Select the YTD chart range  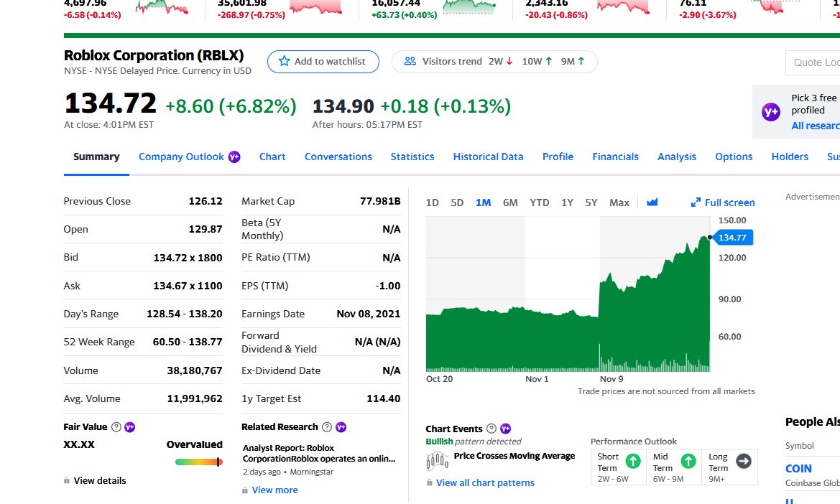pos(540,202)
